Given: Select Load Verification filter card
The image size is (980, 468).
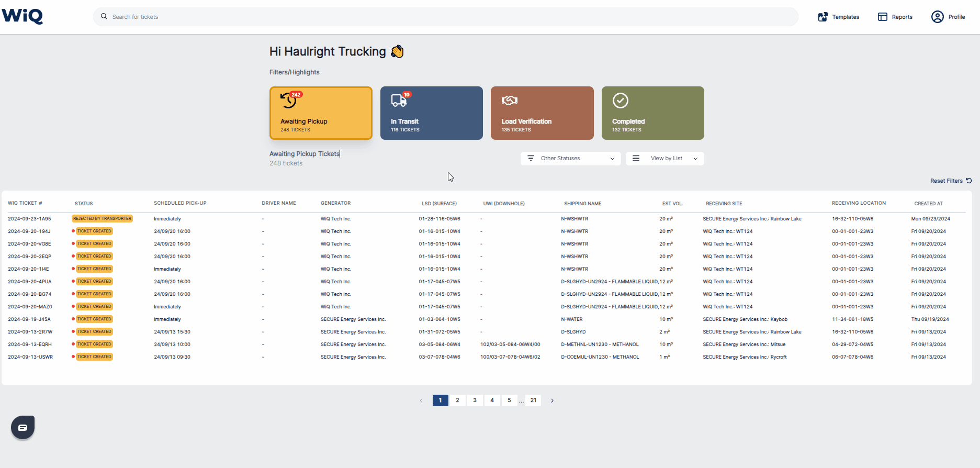Looking at the screenshot, I should (542, 113).
